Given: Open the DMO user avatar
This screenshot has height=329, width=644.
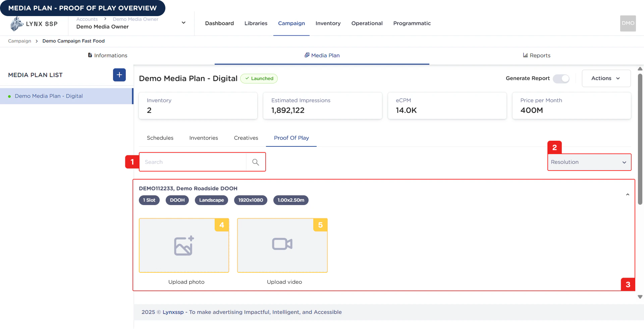Looking at the screenshot, I should (628, 23).
